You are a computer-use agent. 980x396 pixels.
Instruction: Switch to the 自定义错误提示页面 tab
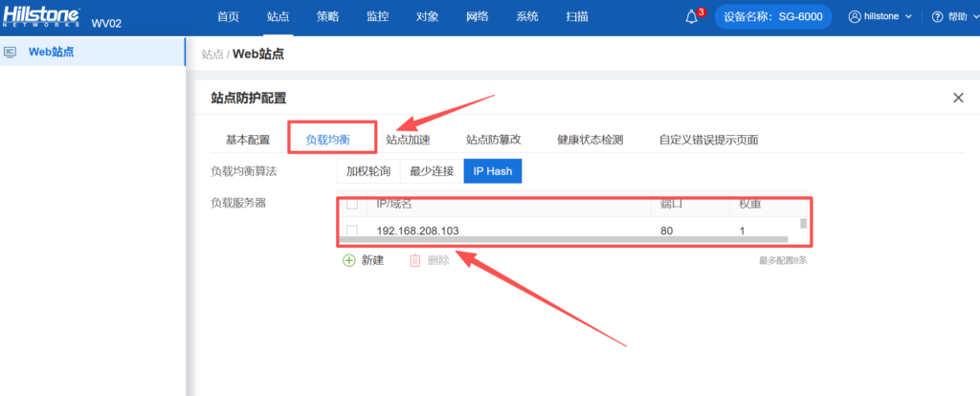pyautogui.click(x=709, y=140)
